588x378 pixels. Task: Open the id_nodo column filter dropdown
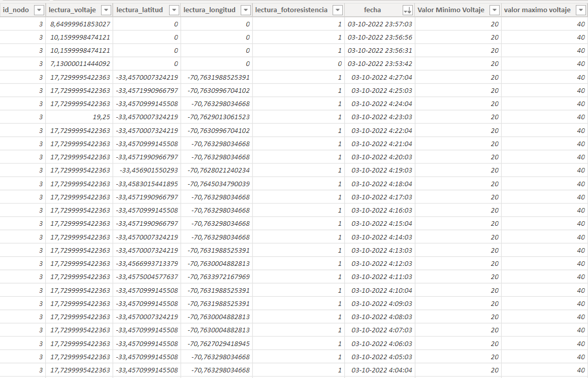[39, 10]
